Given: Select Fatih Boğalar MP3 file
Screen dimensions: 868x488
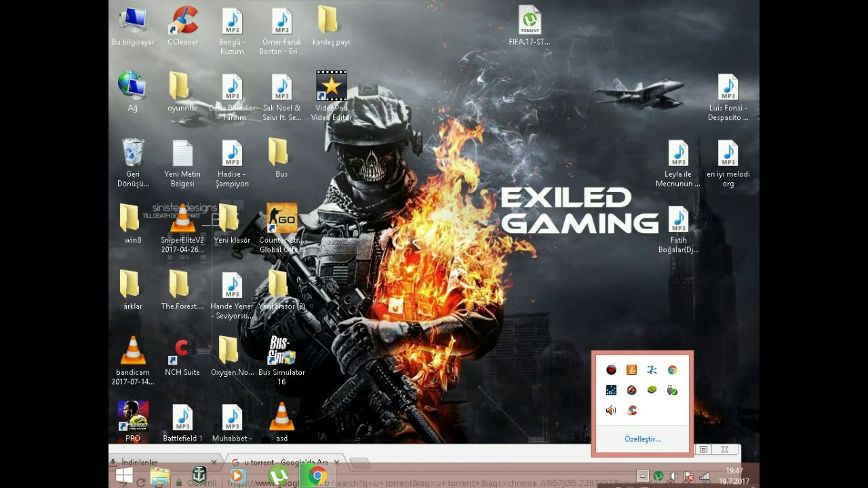Looking at the screenshot, I should click(x=678, y=229).
